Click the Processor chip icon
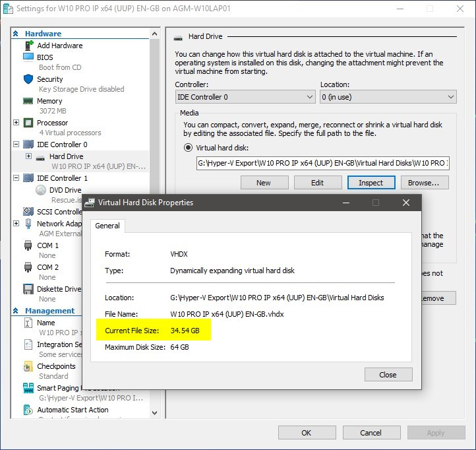The image size is (476, 450). tap(28, 123)
